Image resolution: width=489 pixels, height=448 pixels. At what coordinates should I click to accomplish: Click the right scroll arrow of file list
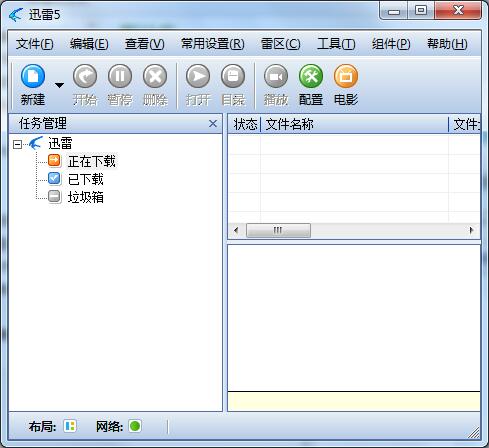point(471,230)
